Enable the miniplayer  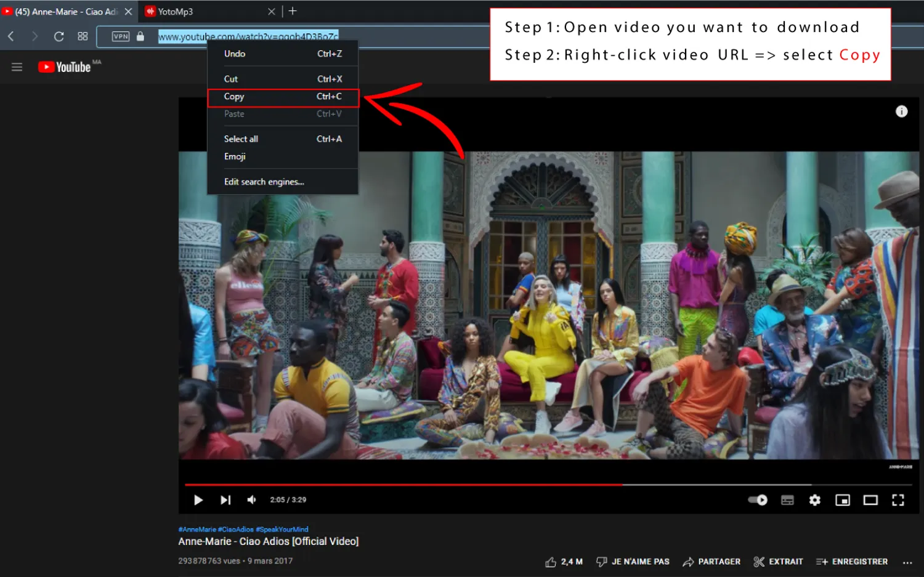click(842, 500)
